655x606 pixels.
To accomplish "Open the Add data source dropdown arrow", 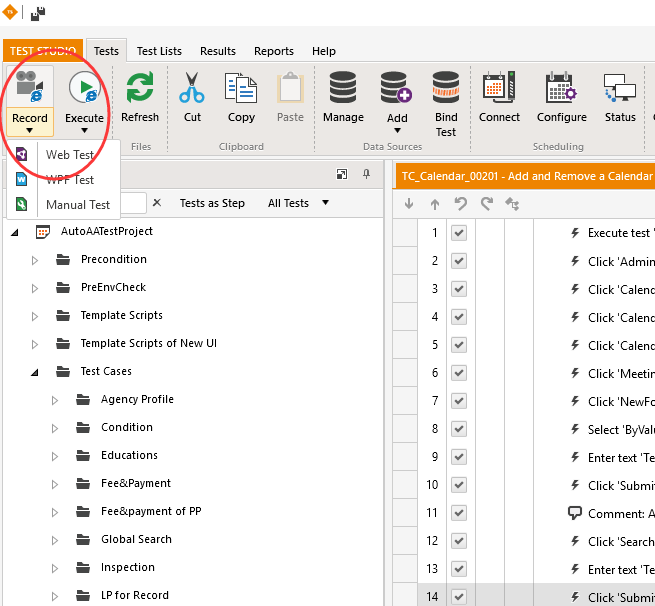I will click(x=397, y=131).
